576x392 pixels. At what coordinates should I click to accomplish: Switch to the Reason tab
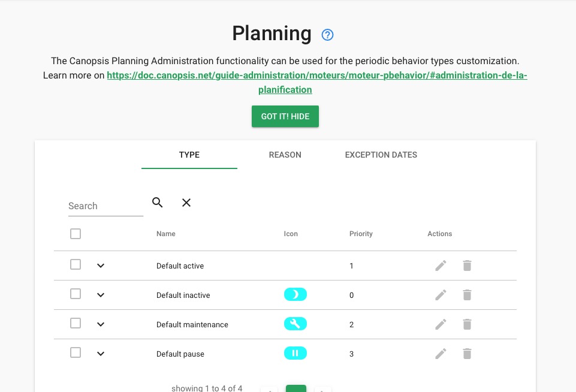pyautogui.click(x=285, y=155)
